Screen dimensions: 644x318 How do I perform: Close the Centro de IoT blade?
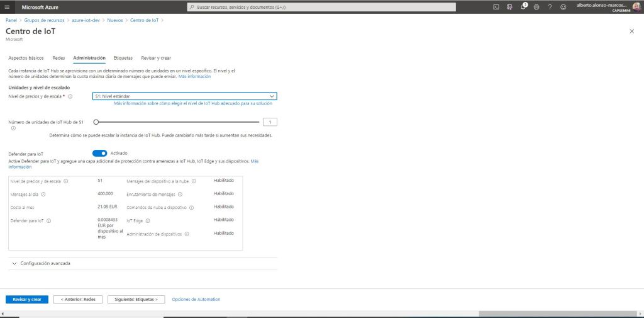coord(631,31)
